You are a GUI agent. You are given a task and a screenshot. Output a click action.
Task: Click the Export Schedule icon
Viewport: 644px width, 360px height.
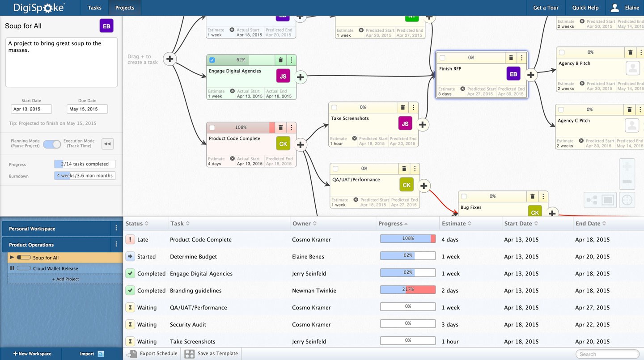pos(132,353)
